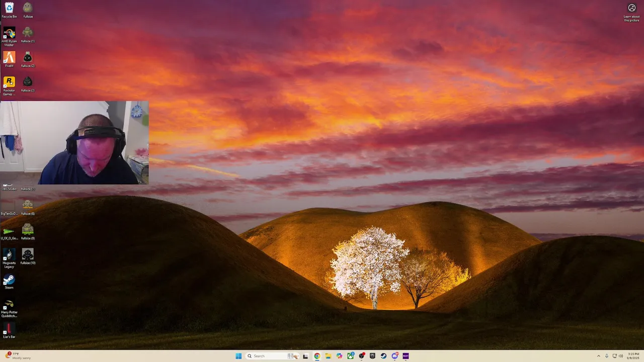Expand the hidden tray icons chevron
Viewport: 644px width, 362px height.
[599, 356]
